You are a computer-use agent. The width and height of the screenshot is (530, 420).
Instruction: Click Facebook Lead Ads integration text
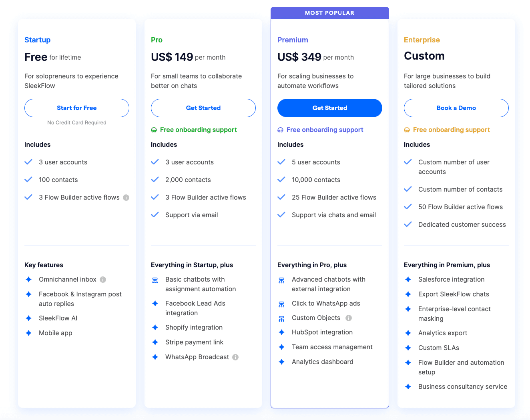coord(195,308)
